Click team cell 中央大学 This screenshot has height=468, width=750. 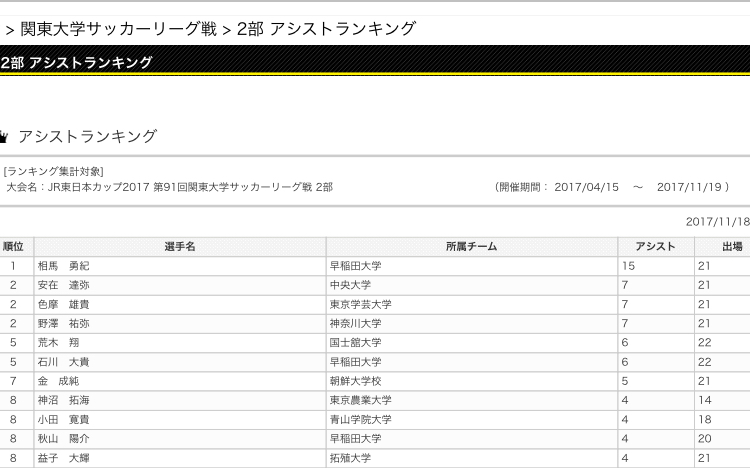(x=350, y=285)
